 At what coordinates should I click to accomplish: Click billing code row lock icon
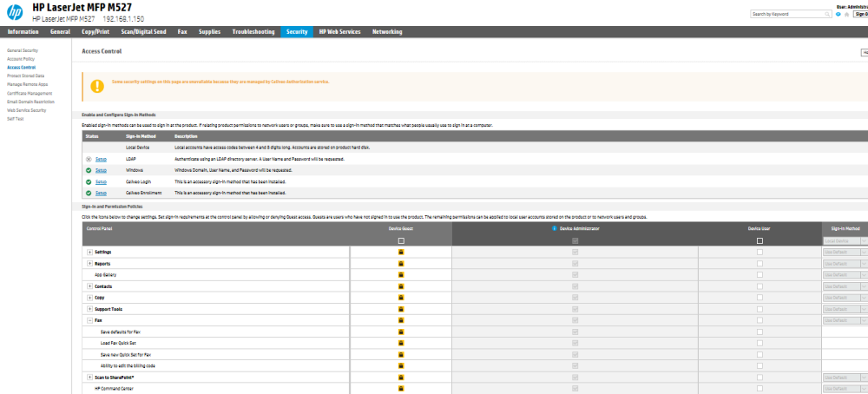[401, 365]
